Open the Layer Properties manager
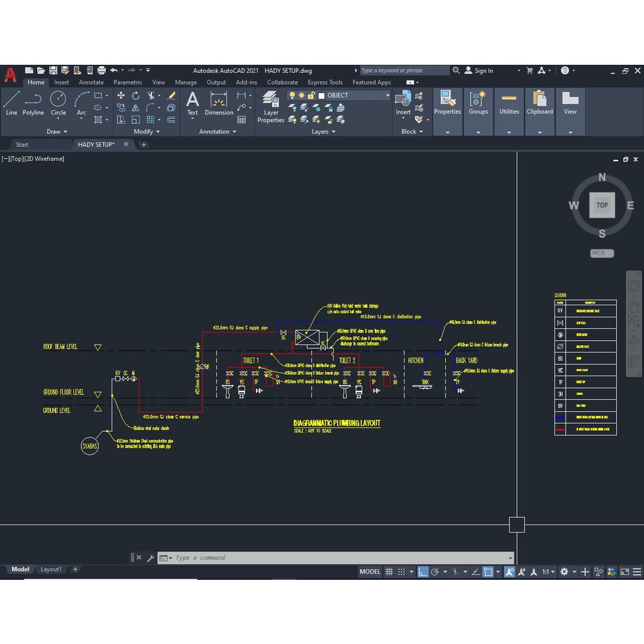Screen dimensions: 644x644 (271, 106)
